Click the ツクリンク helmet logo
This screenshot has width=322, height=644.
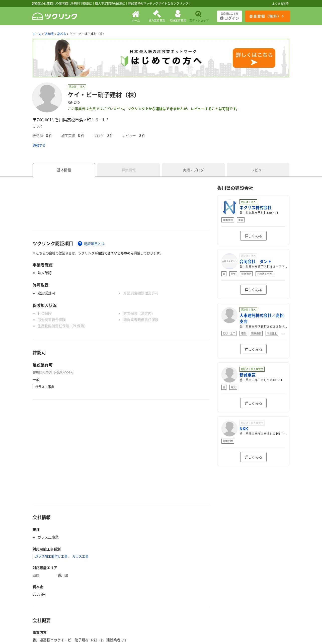point(54,16)
